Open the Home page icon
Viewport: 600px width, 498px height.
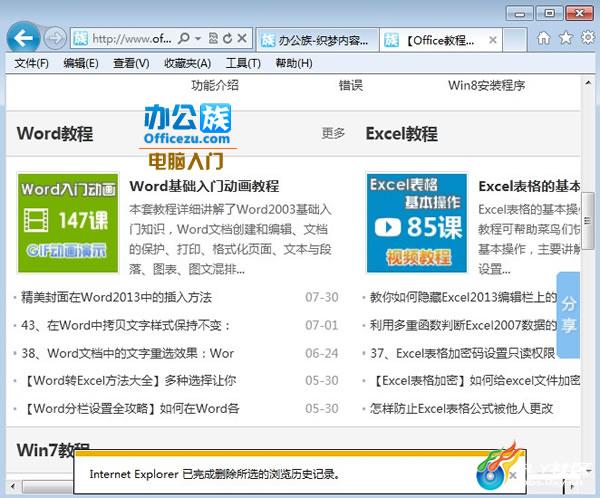543,38
